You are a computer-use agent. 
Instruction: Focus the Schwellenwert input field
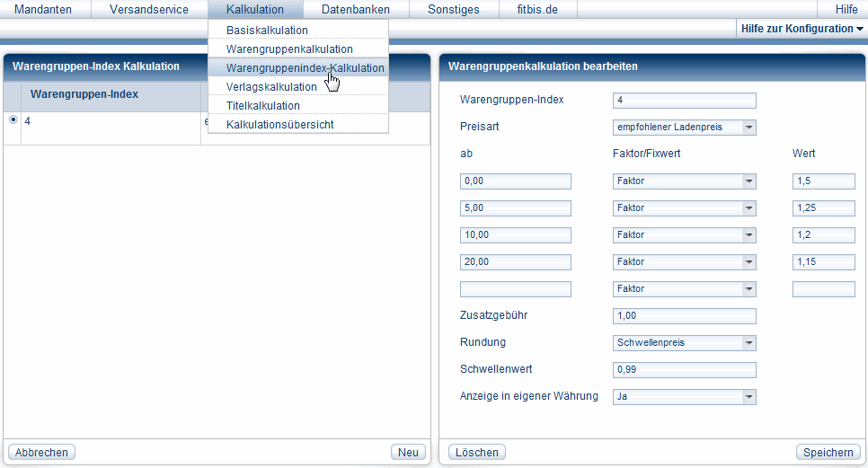[x=684, y=370]
